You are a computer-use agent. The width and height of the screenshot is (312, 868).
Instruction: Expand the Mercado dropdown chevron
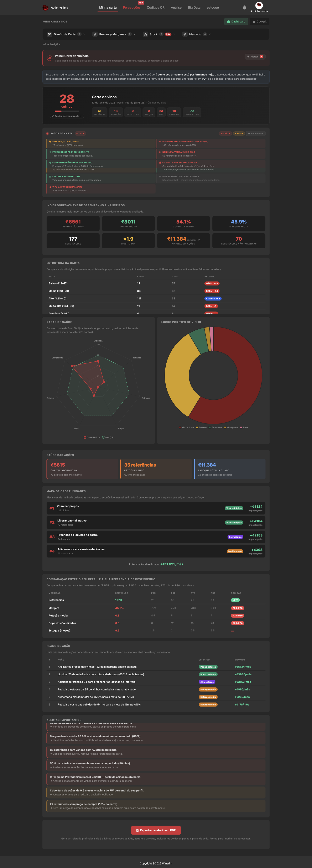click(210, 34)
